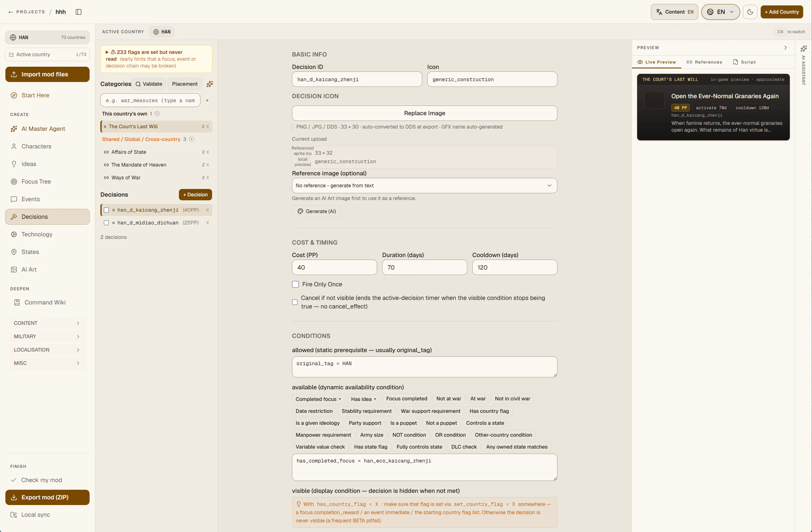This screenshot has height=532, width=812.
Task: Focus Cost (PP) input field
Action: tap(334, 267)
